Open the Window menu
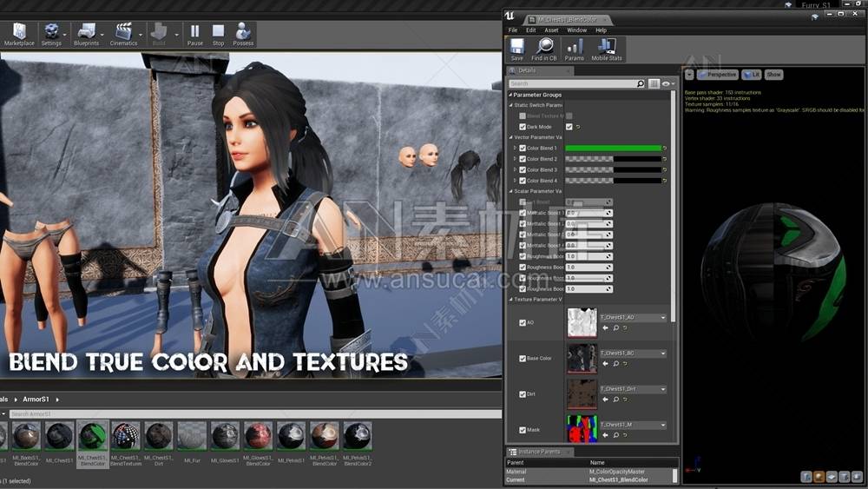868x489 pixels. [x=576, y=30]
